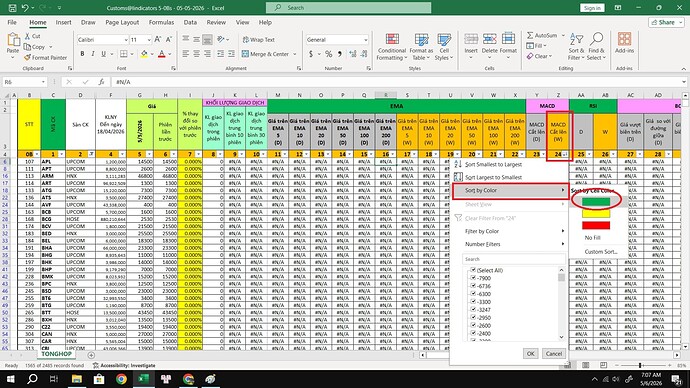Viewport: 690px width, 388px height.
Task: Click the AutoSum icon
Action: 530,35
